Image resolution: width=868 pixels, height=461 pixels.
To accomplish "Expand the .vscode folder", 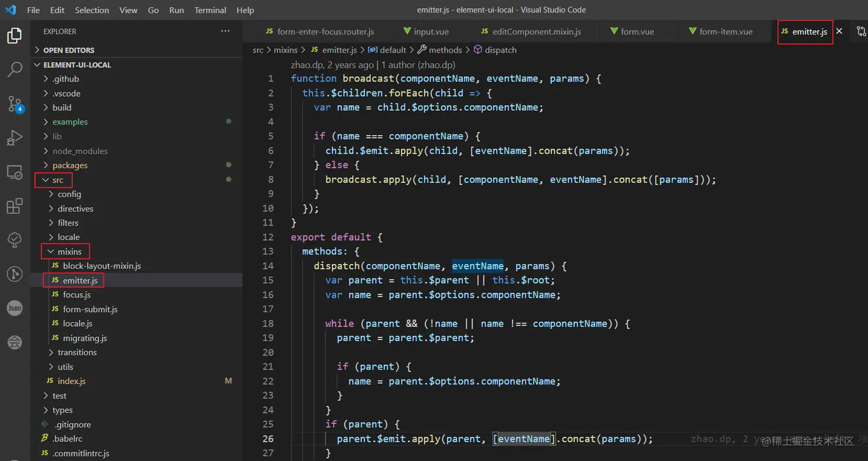I will 137,93.
